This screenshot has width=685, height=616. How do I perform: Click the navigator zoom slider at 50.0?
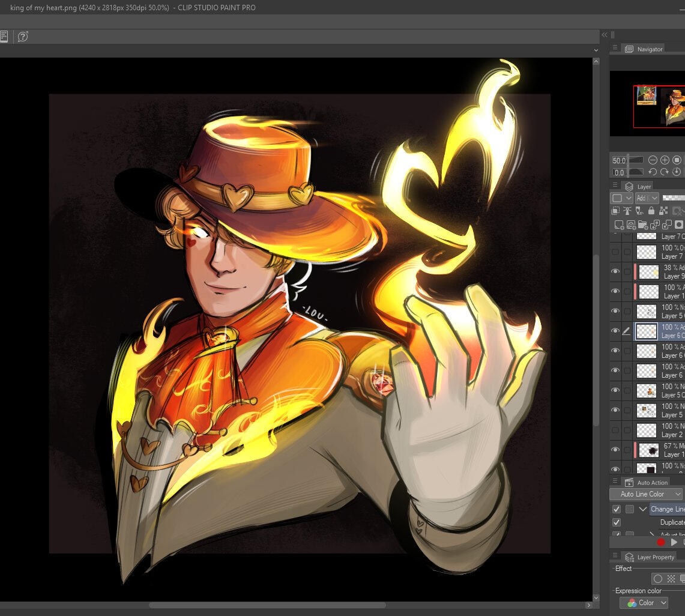[635, 160]
